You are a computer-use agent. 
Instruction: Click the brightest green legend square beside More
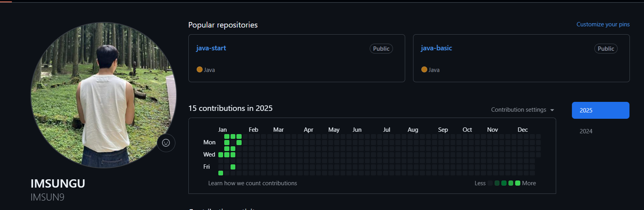(517, 183)
